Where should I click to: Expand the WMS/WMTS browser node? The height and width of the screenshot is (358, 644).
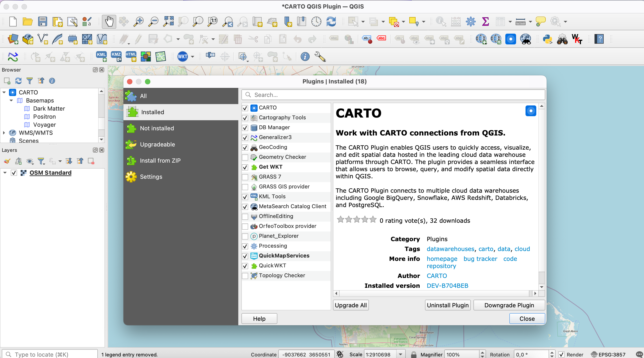click(4, 133)
